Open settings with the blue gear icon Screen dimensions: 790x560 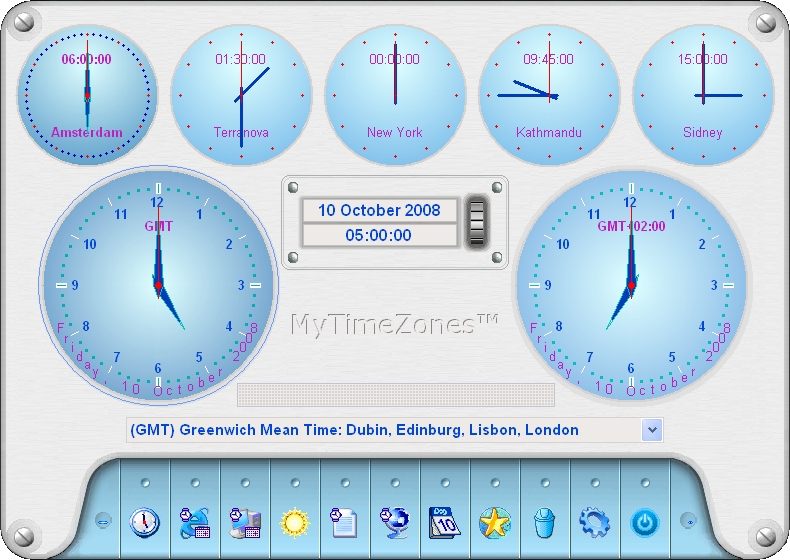[595, 522]
